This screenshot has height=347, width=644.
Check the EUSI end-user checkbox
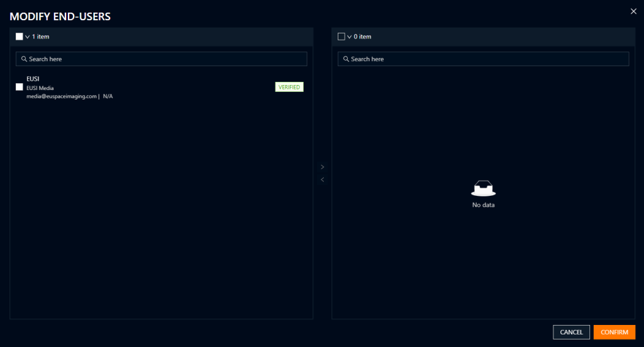tap(19, 87)
